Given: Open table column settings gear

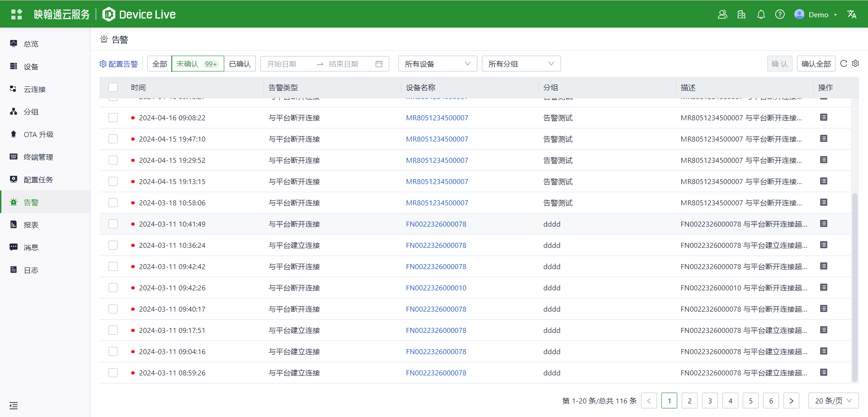Looking at the screenshot, I should coord(855,63).
